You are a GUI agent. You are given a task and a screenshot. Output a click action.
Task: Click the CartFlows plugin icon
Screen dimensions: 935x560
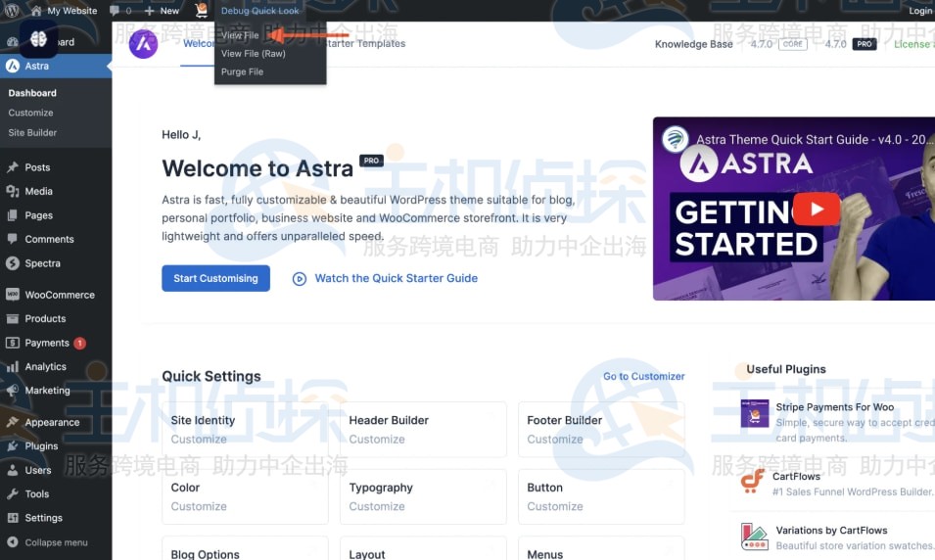(x=753, y=482)
